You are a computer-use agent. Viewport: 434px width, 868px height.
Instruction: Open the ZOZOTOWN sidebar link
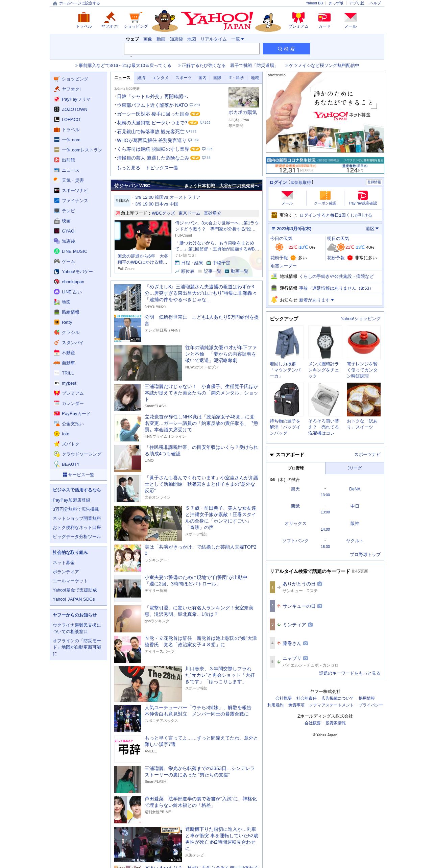click(74, 110)
